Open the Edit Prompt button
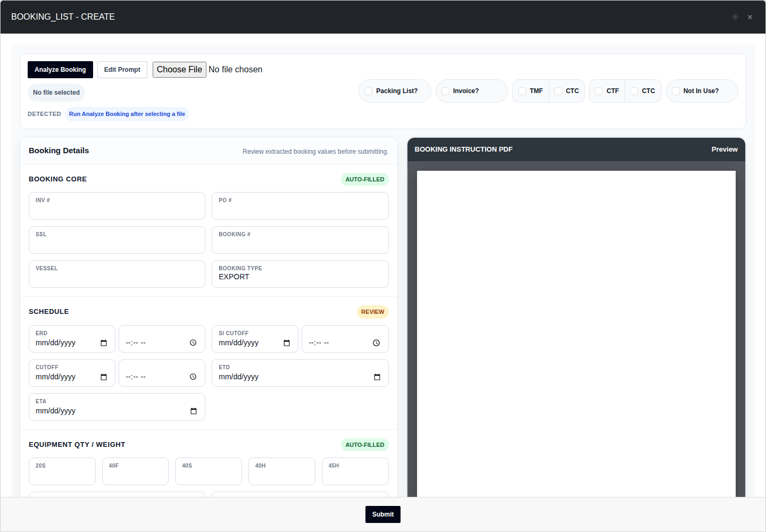This screenshot has width=766, height=532. coord(122,70)
